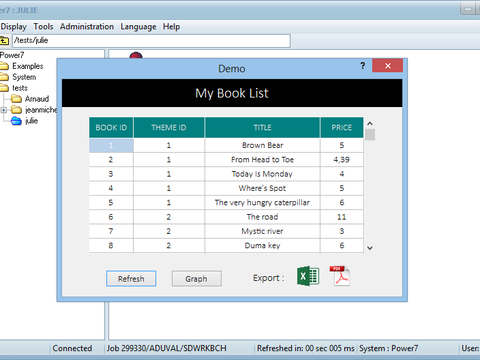The height and width of the screenshot is (360, 480).
Task: Select the blue julie folder icon
Action: pos(16,121)
